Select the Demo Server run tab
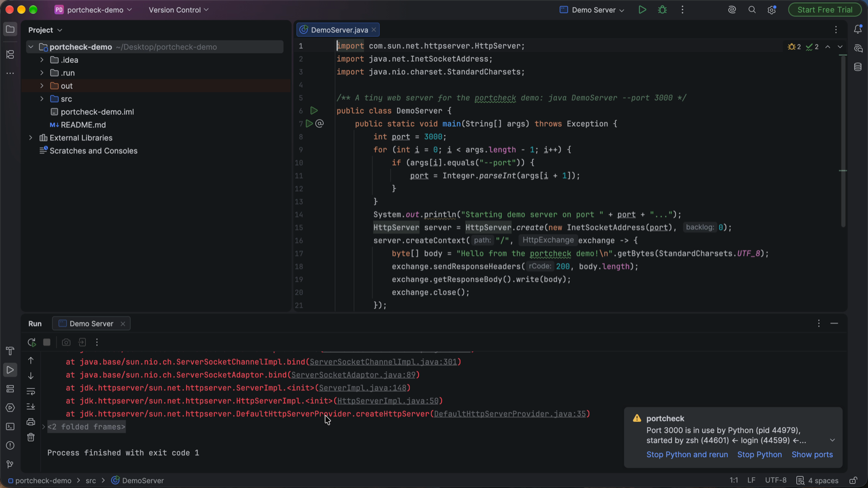Screen dimensions: 868x488 (91, 324)
